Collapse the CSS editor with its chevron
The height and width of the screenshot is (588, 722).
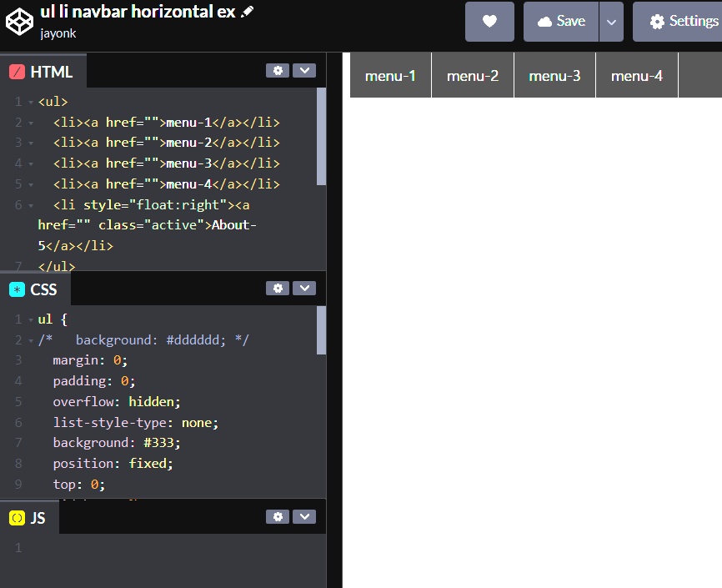304,289
